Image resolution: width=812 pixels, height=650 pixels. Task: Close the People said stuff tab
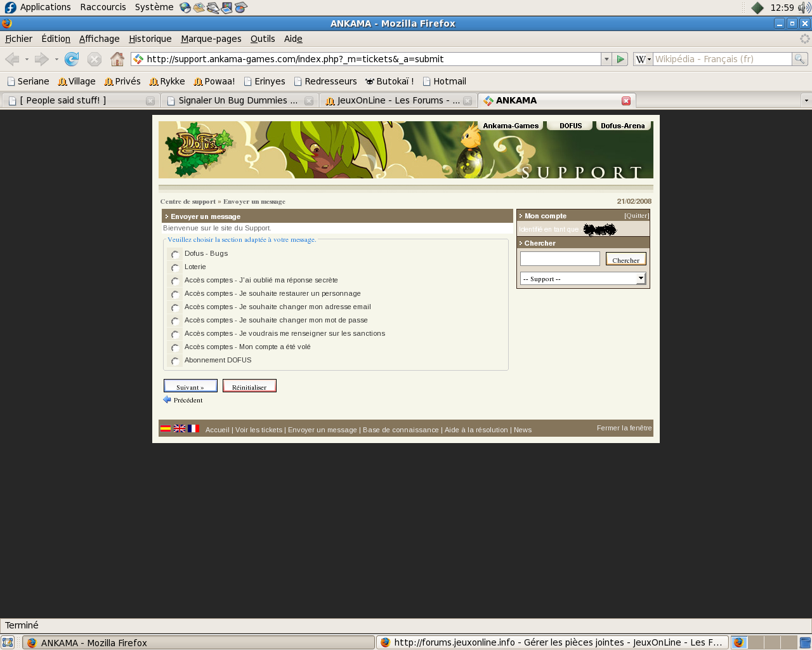[150, 101]
